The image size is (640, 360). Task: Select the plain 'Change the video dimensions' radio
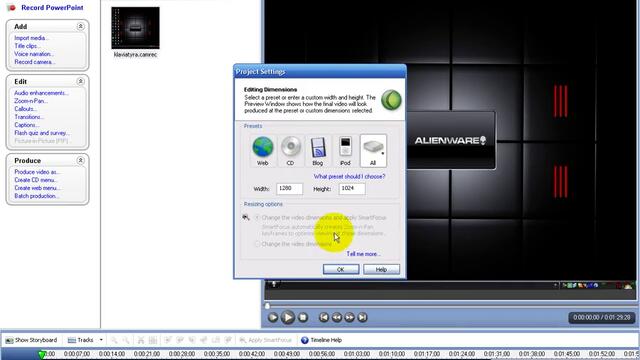(x=257, y=244)
